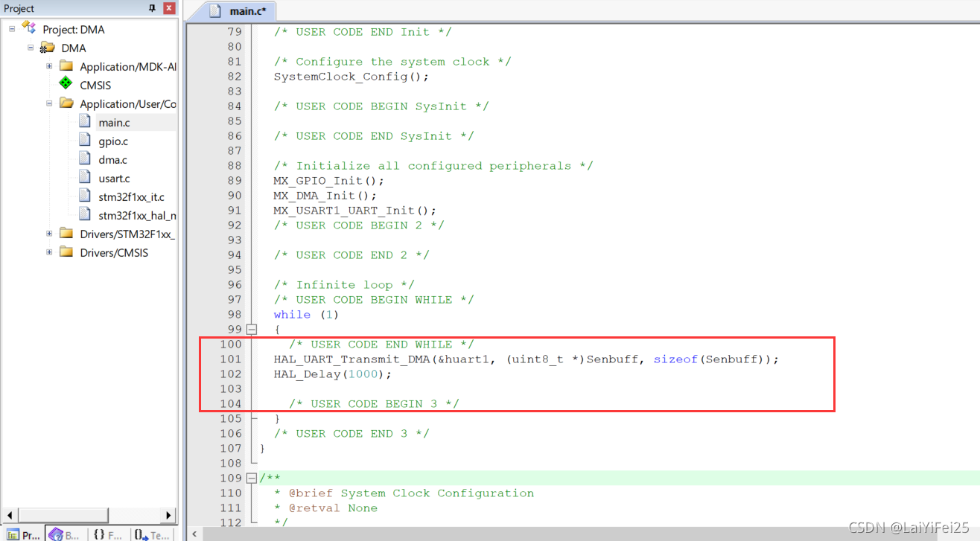Image resolution: width=980 pixels, height=541 pixels.
Task: Click the main.c file icon in tree
Action: coord(85,121)
